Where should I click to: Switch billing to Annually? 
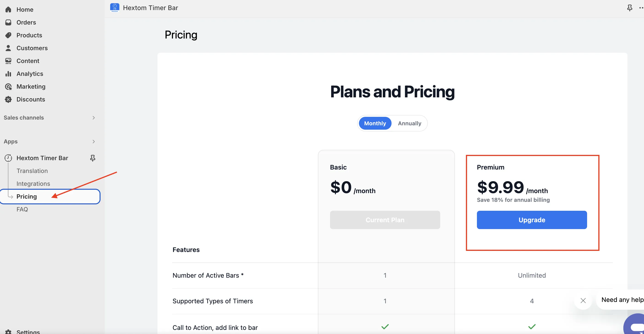tap(409, 123)
